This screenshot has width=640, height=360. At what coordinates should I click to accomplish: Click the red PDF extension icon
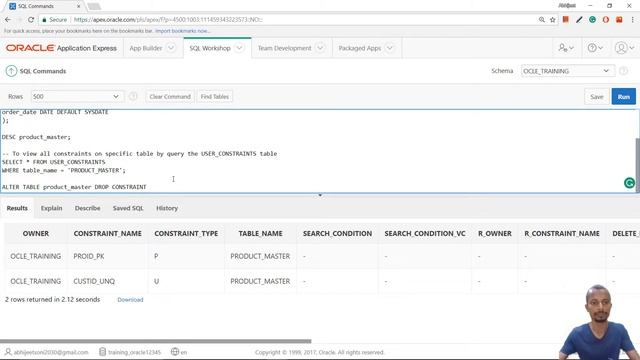pos(619,20)
